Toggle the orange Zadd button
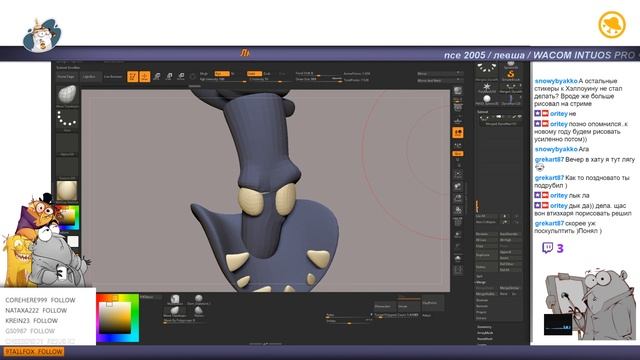The width and height of the screenshot is (640, 360). click(254, 74)
